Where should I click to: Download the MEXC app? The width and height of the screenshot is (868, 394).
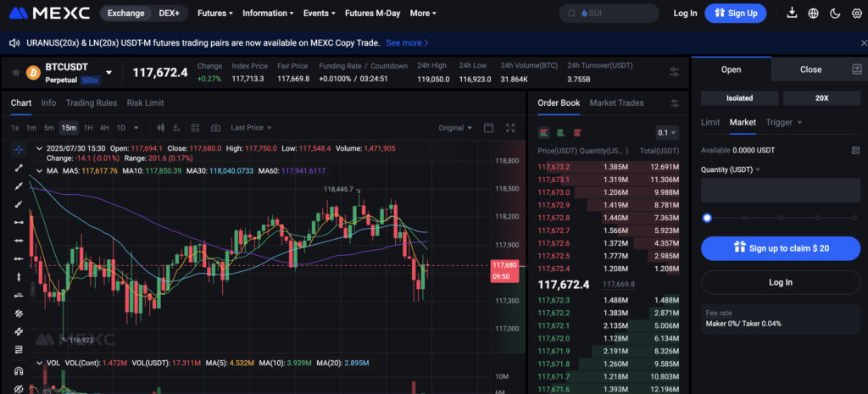tap(793, 14)
